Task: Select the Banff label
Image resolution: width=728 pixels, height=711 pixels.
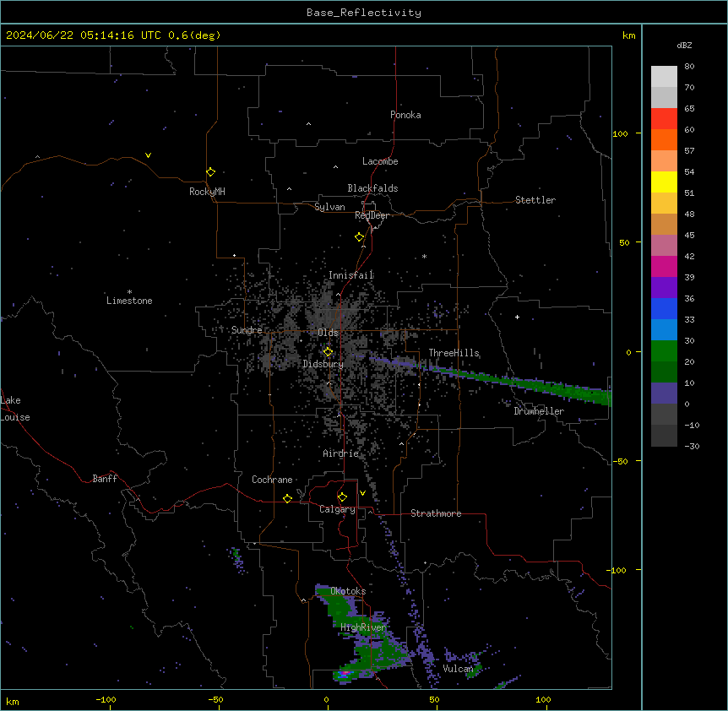Action: click(x=105, y=479)
